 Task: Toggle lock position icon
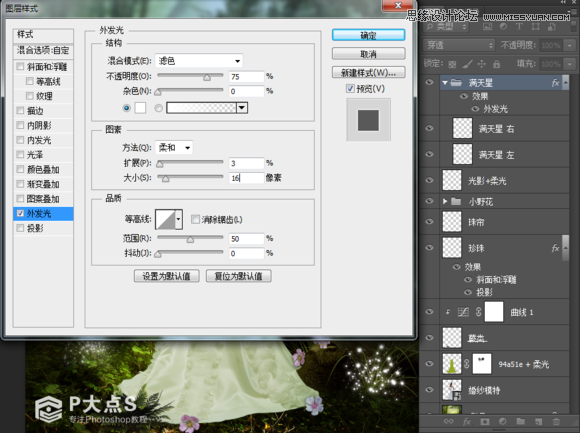tap(482, 64)
